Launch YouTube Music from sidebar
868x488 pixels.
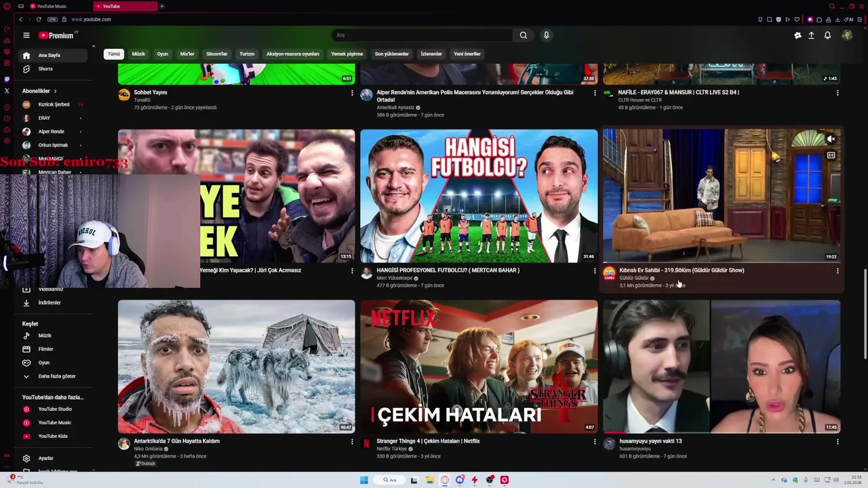(54, 422)
